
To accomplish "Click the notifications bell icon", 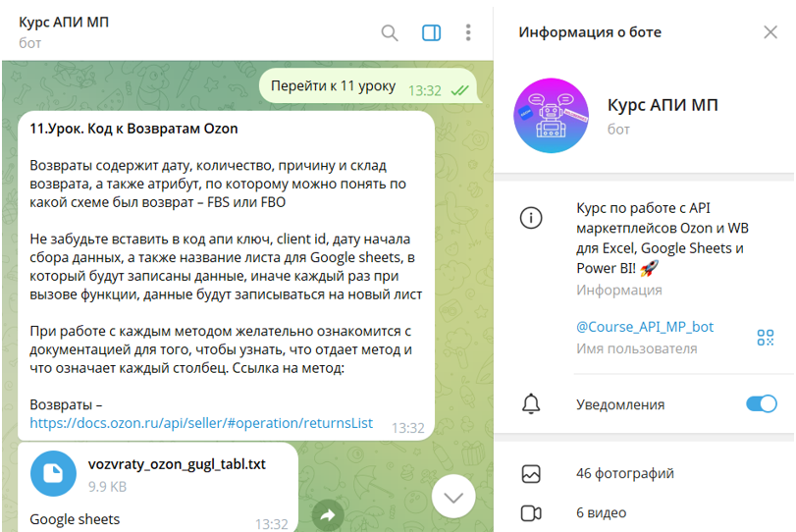I will [x=531, y=404].
